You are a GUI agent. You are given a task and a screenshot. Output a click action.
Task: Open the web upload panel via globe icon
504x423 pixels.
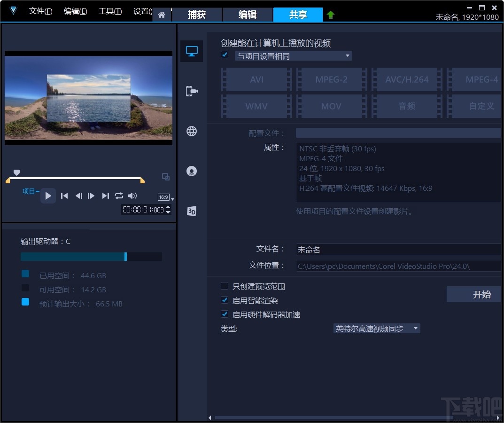[191, 131]
